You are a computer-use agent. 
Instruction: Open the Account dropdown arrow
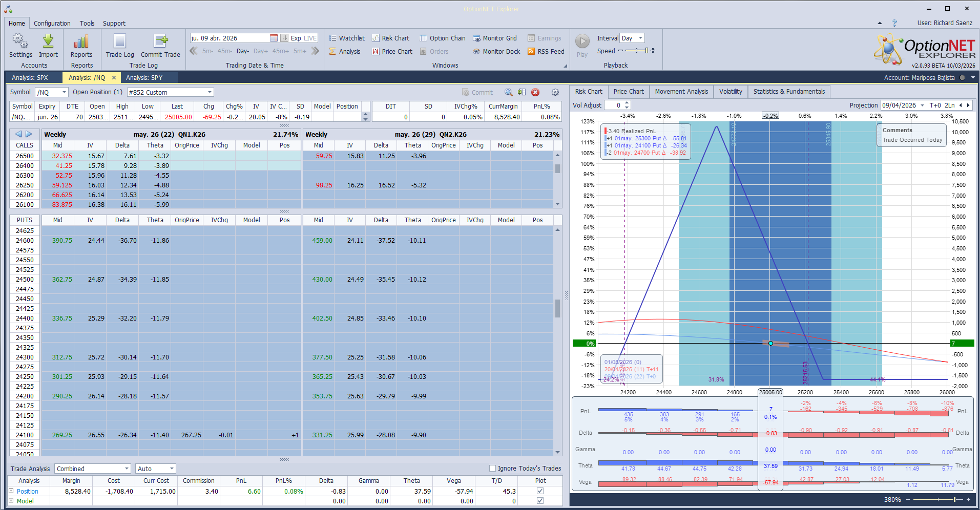click(973, 78)
